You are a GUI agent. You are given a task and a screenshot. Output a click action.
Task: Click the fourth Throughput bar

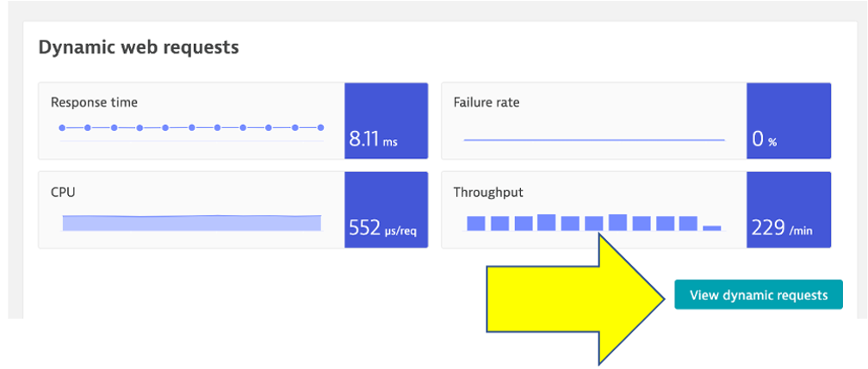click(546, 223)
